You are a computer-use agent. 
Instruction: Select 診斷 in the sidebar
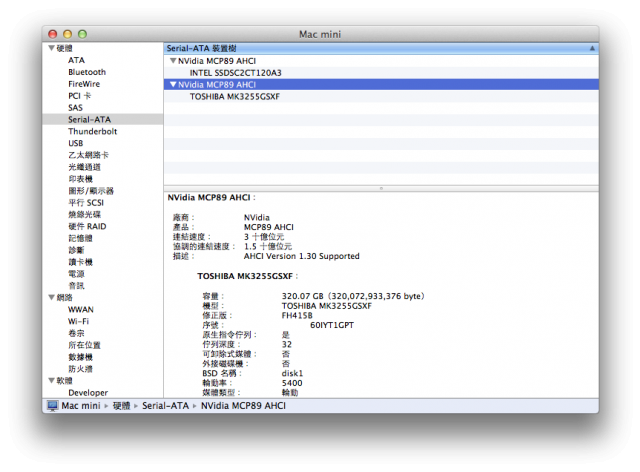[x=76, y=250]
